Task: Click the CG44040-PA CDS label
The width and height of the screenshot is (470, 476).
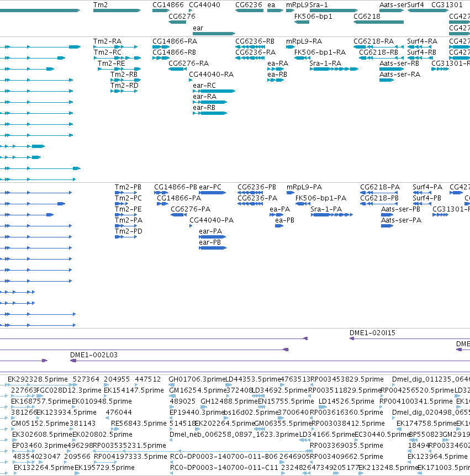Action: tap(212, 220)
